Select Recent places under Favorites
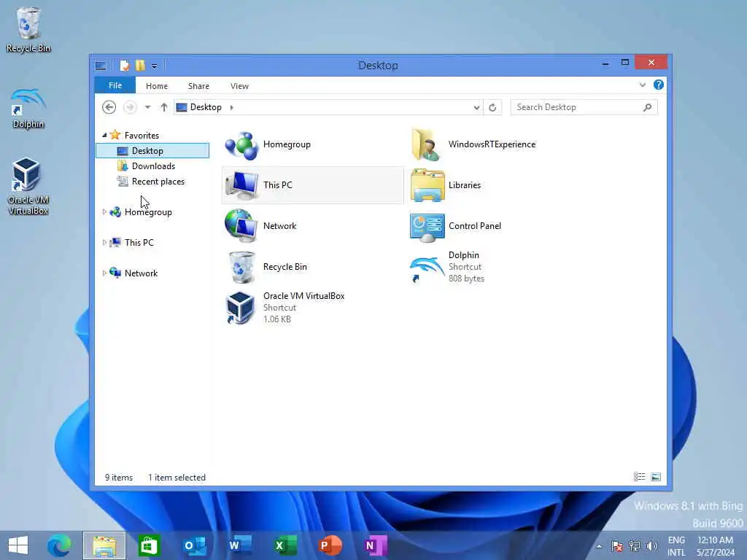 pyautogui.click(x=152, y=182)
